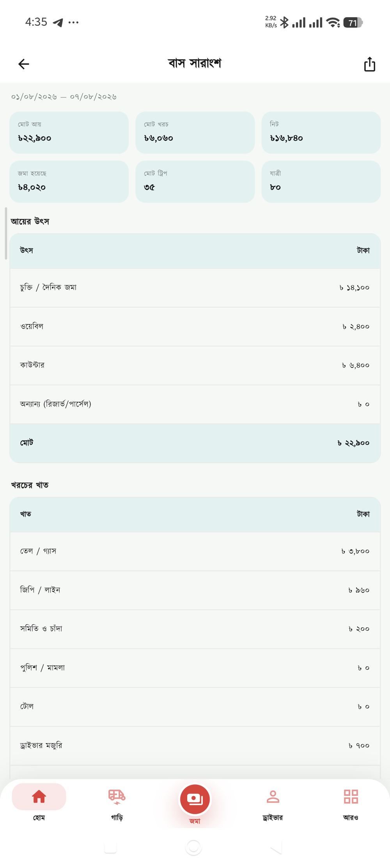This screenshot has width=390, height=868.
Task: Tap the share/export icon
Action: (x=369, y=64)
